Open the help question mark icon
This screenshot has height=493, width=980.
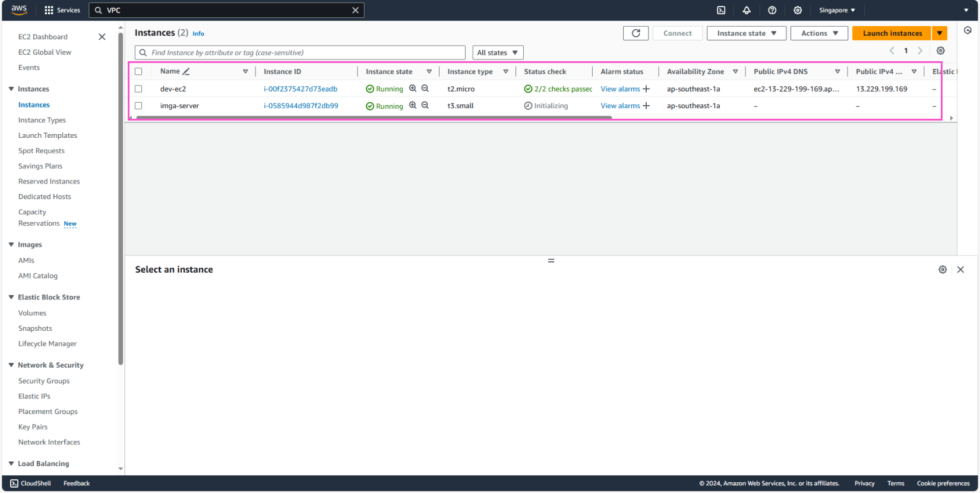772,10
